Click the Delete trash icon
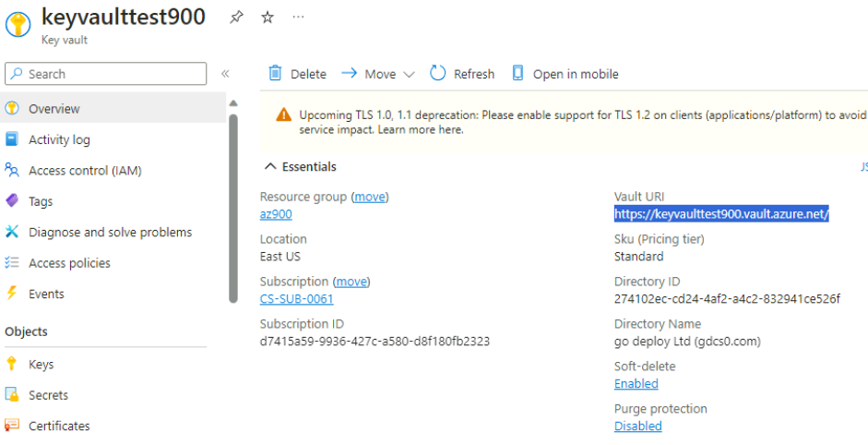This screenshot has width=868, height=445. click(x=275, y=74)
